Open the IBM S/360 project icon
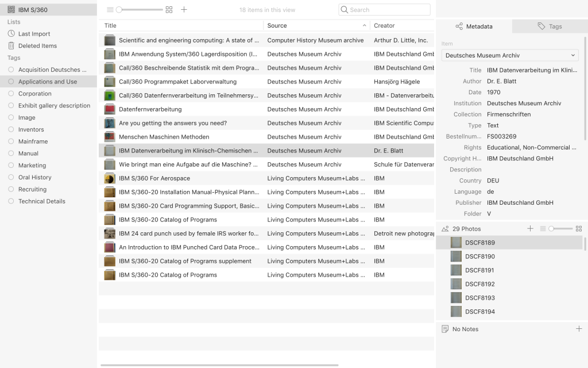This screenshot has height=368, width=588. point(11,10)
